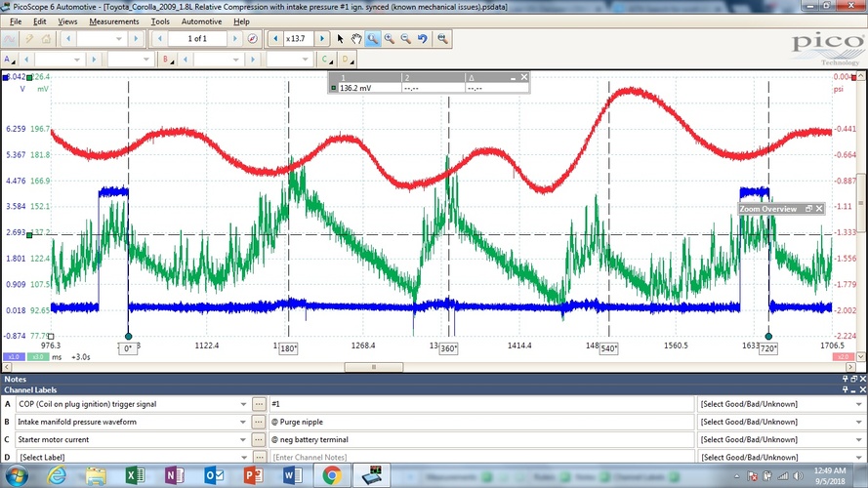Click channel D 'Enter Channel Notes' field
This screenshot has width=868, height=488.
tap(481, 457)
